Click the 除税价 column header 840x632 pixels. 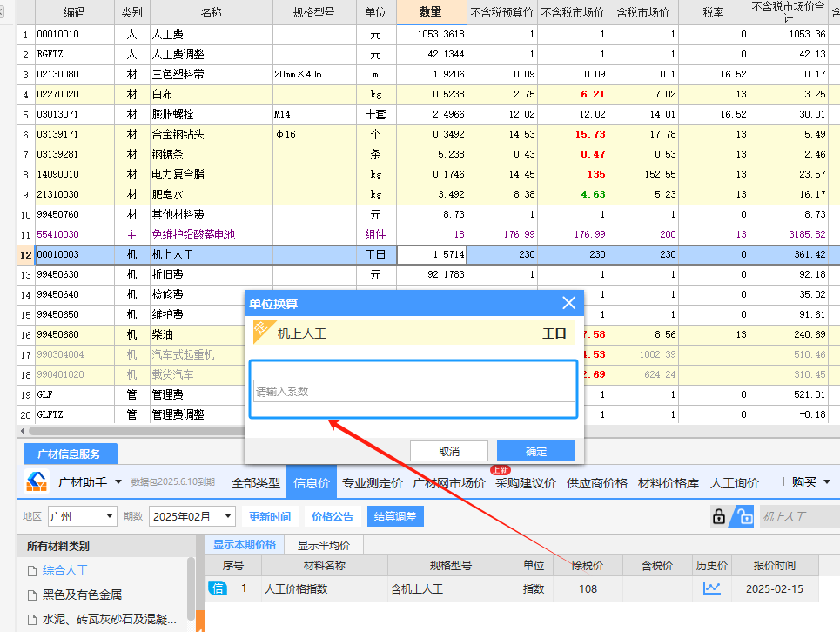coord(588,565)
